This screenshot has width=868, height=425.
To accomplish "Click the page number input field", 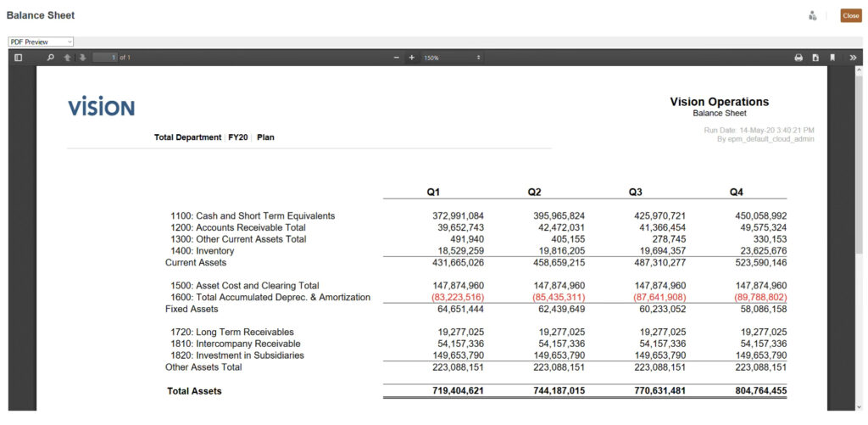I will 104,58.
